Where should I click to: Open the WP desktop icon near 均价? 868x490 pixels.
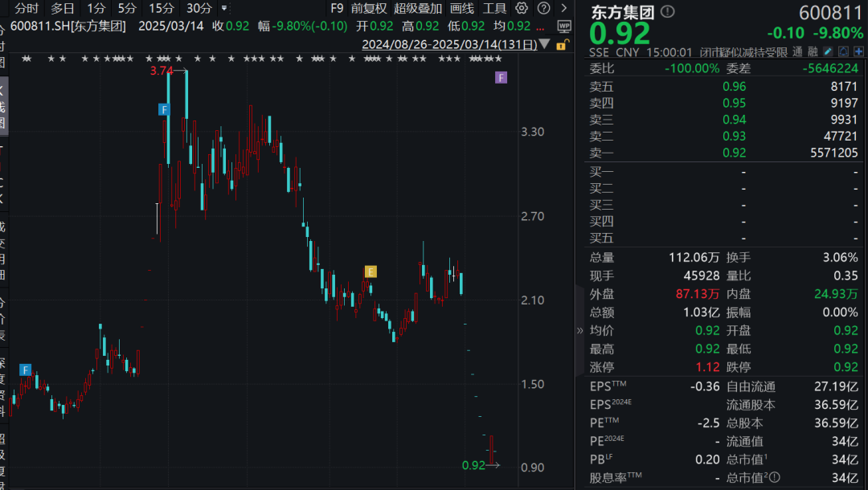click(565, 25)
